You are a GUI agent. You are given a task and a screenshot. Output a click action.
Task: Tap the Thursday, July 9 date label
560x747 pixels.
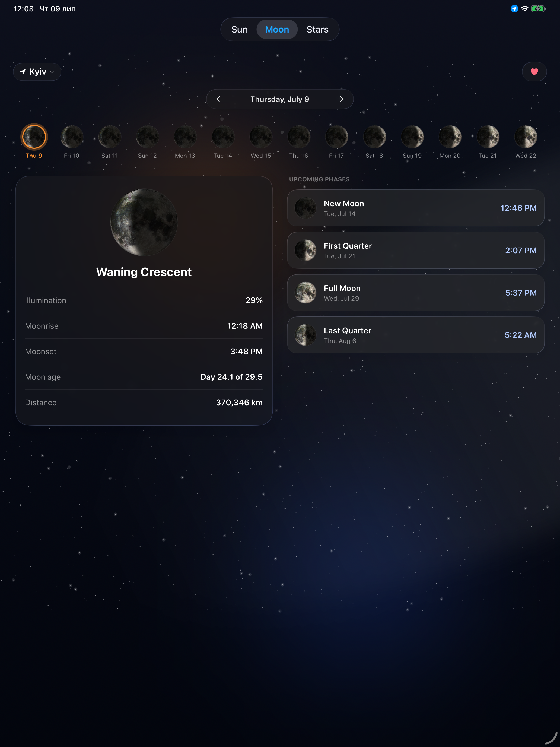point(279,99)
